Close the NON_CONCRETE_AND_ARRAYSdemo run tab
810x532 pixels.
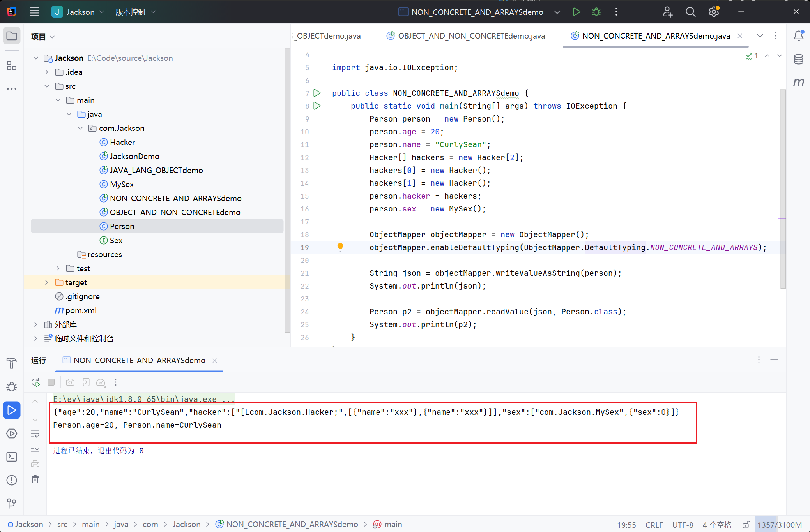pos(215,361)
